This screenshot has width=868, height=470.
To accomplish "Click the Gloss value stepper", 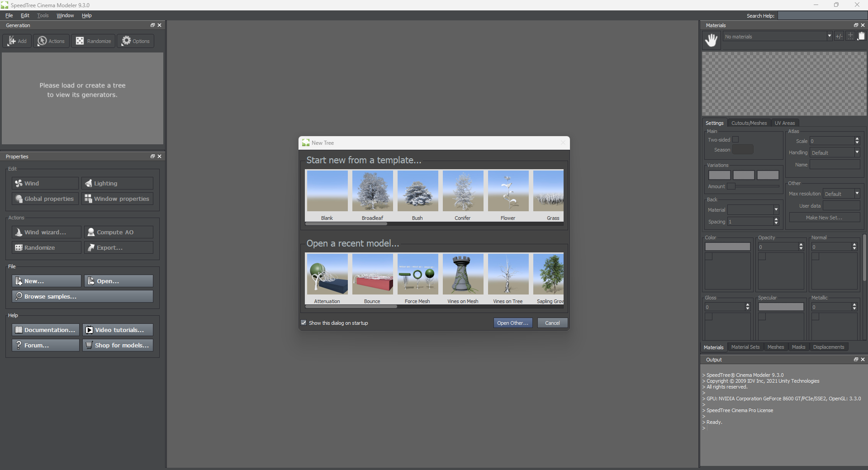I will point(748,307).
